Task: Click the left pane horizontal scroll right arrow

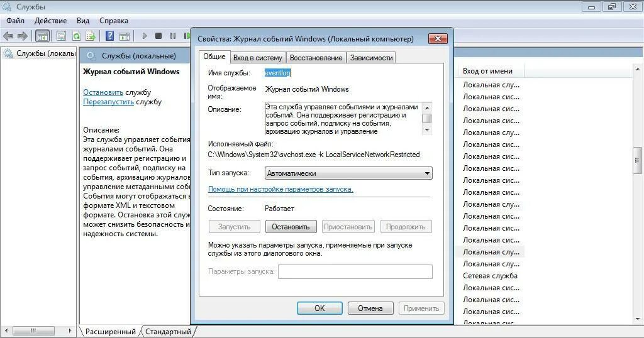Action: 70,330
